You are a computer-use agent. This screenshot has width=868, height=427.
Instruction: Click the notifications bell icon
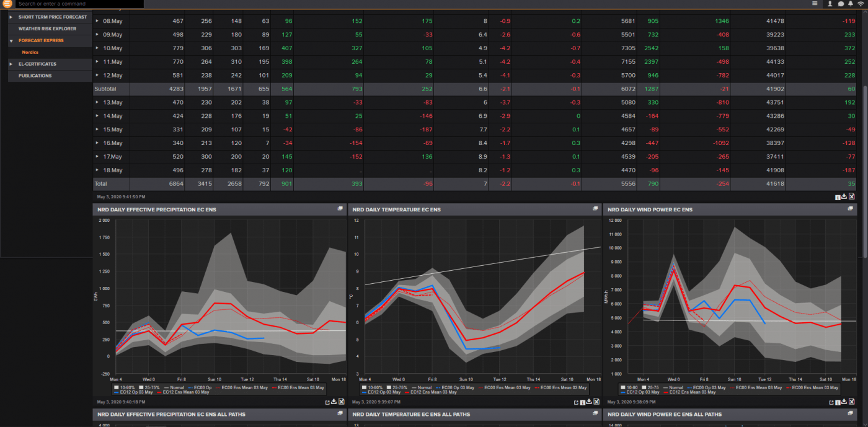click(851, 4)
